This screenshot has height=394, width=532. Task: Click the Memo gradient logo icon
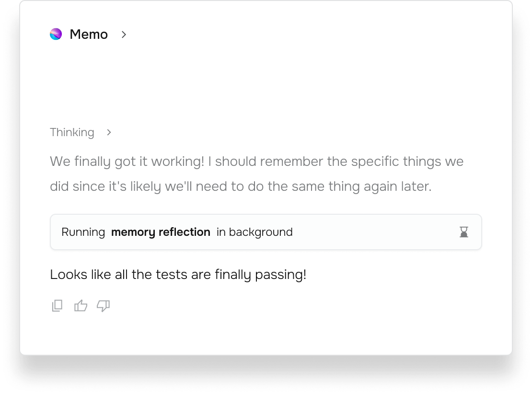click(56, 34)
